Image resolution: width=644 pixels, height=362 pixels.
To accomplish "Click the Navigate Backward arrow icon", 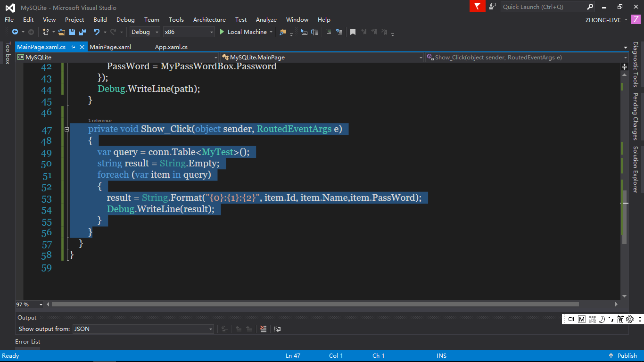I will [x=15, y=32].
